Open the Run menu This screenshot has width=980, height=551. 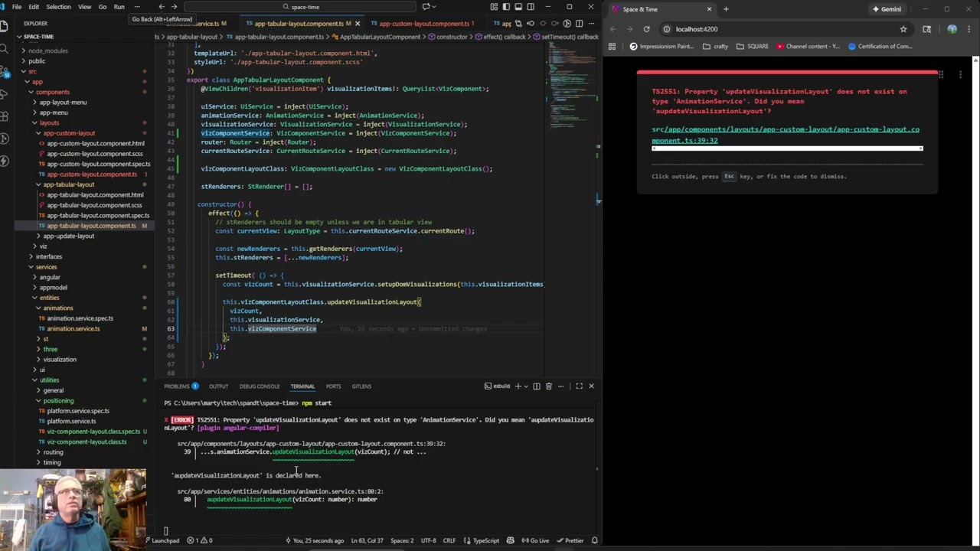point(119,7)
